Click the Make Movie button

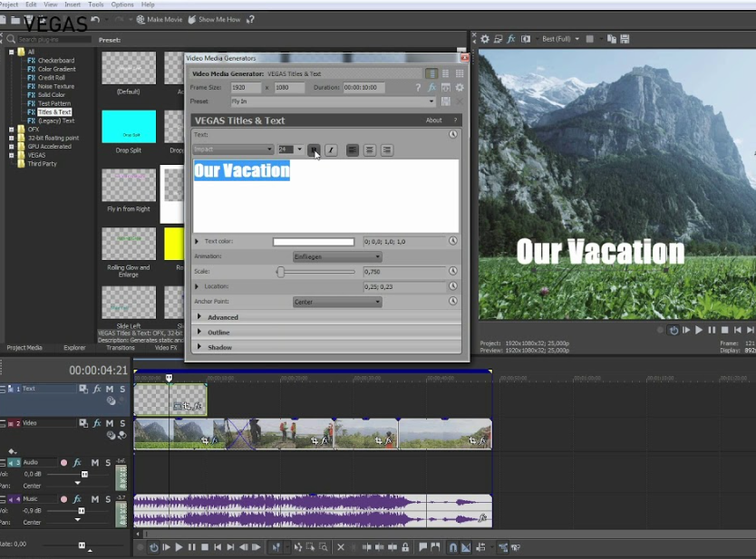pos(160,20)
